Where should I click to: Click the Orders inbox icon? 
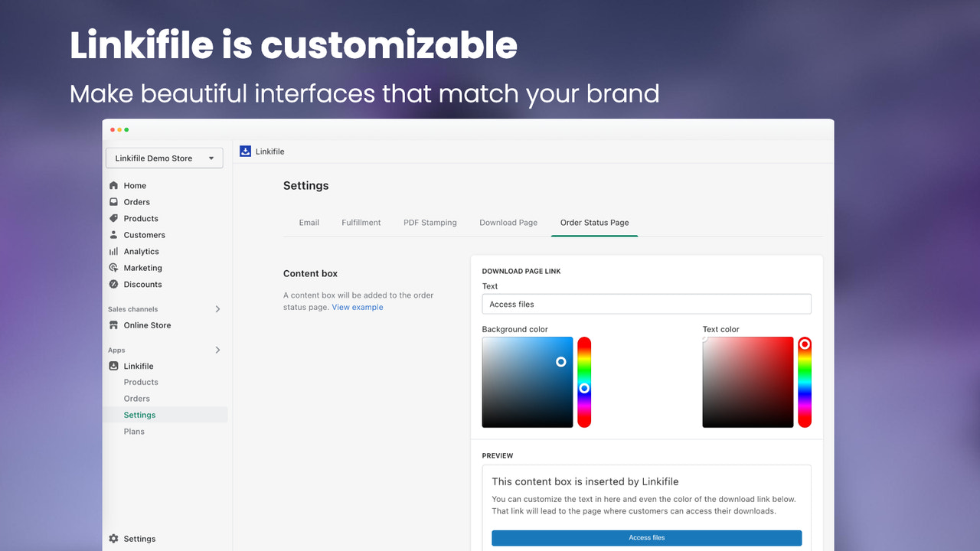pyautogui.click(x=114, y=202)
